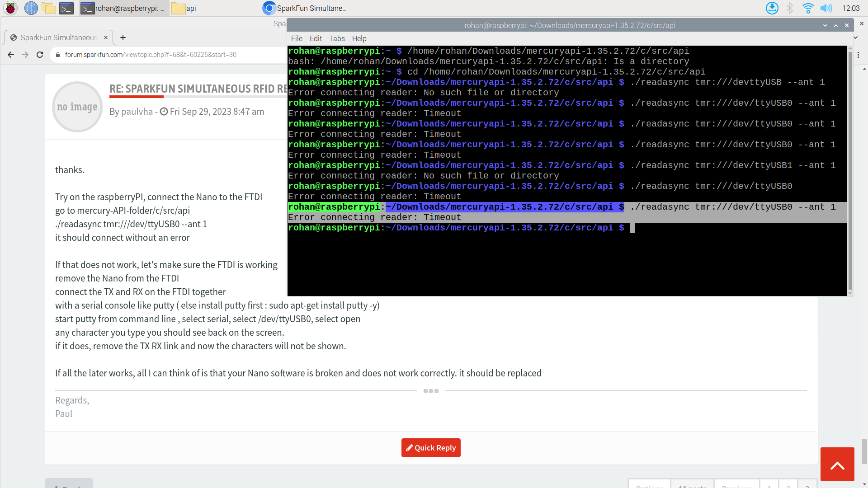The width and height of the screenshot is (868, 488).
Task: Switch to the api folder taskbar window
Action: 184,8
